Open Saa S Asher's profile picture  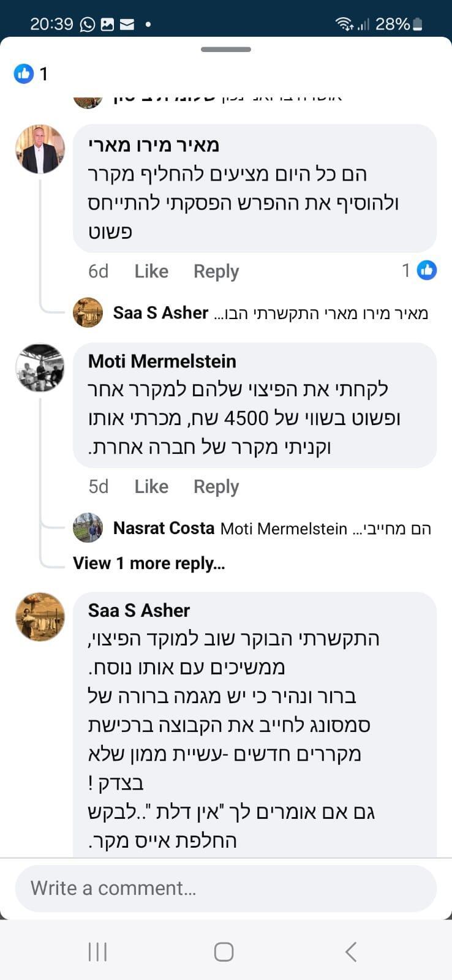click(40, 617)
